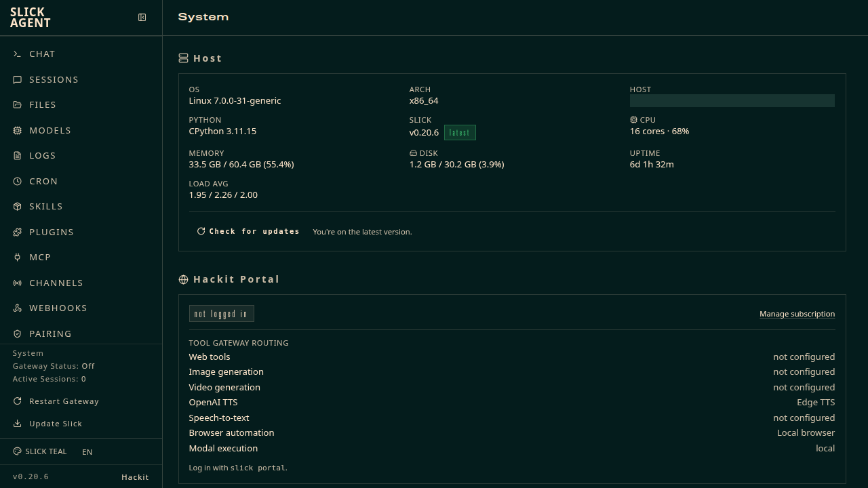Select the uptime value '6d 1h 32m'

[x=652, y=164]
